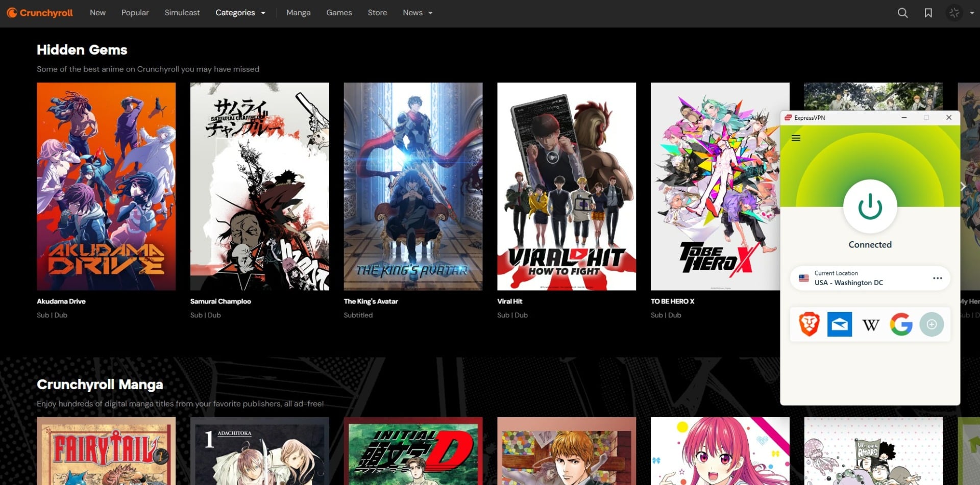Open the ExpressVPN hamburger menu
Screen dimensions: 980x485
pos(796,138)
